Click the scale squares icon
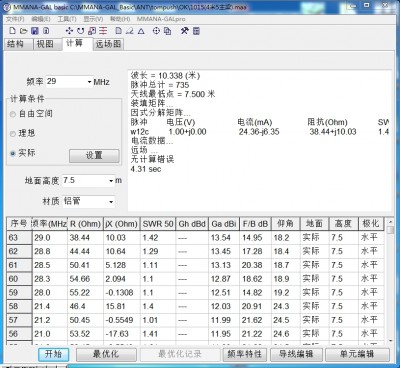The height and width of the screenshot is (368, 400). coord(92,31)
